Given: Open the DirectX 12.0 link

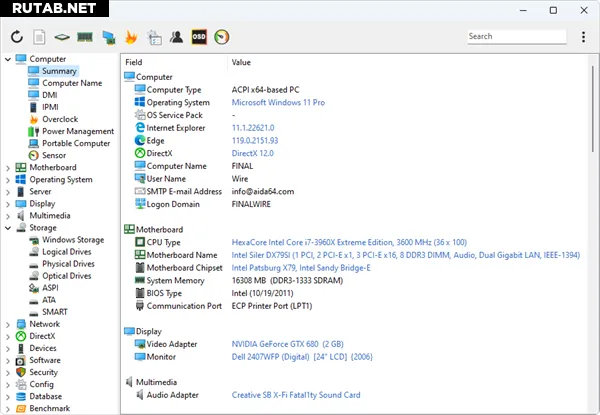Looking at the screenshot, I should [253, 153].
